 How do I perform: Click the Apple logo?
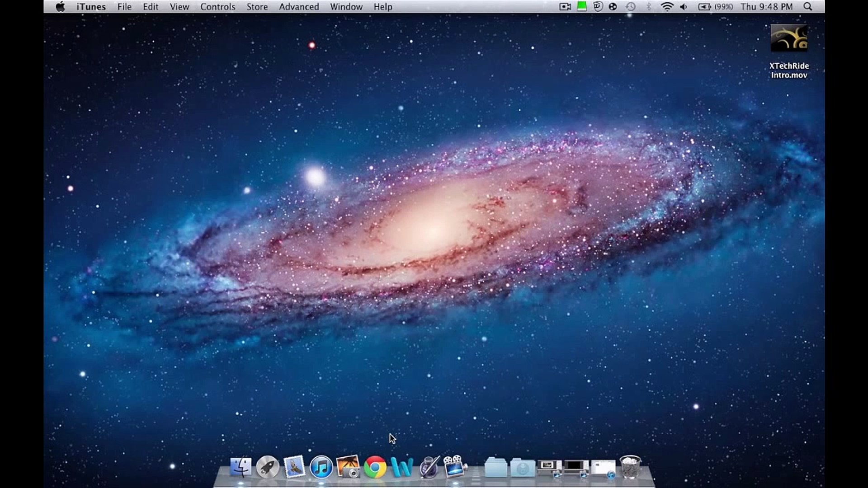point(60,7)
